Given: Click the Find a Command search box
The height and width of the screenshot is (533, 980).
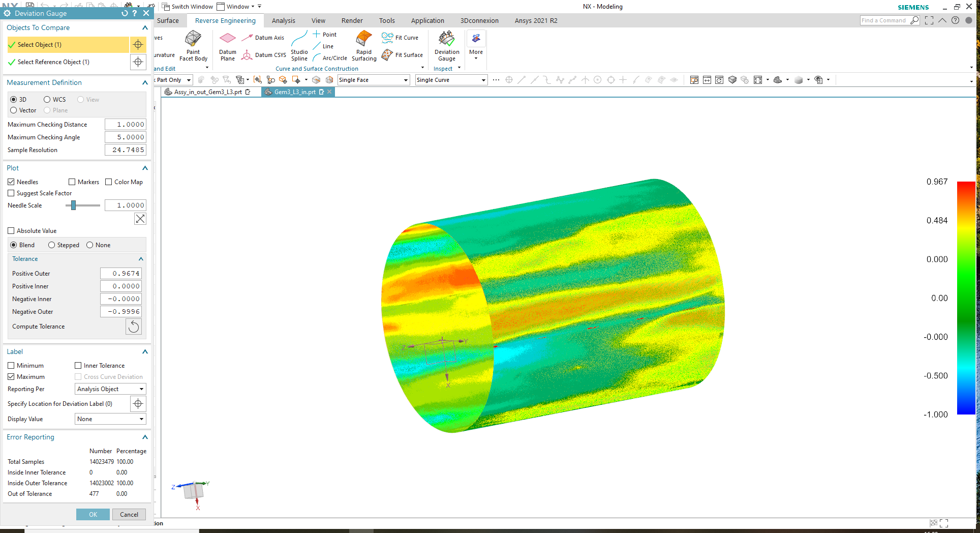Looking at the screenshot, I should tap(884, 20).
